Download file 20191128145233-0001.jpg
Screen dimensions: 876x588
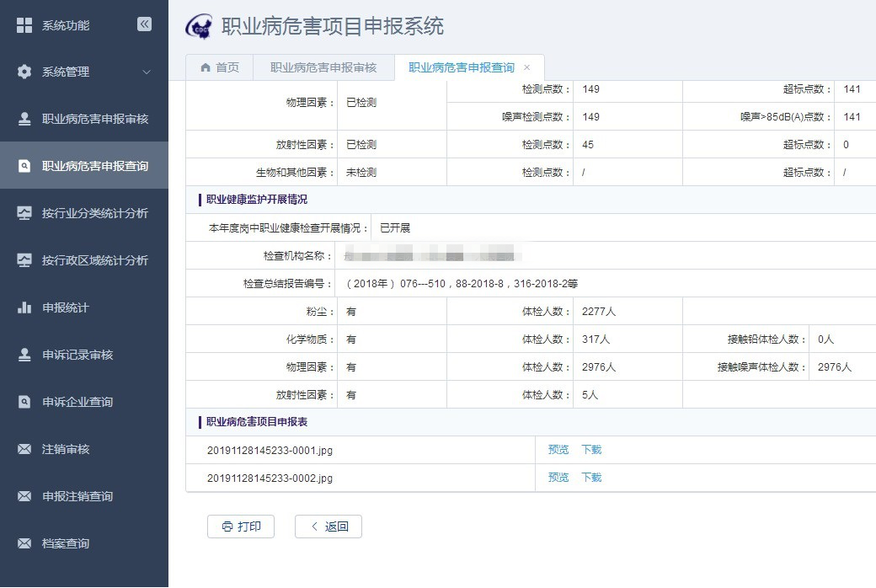591,449
